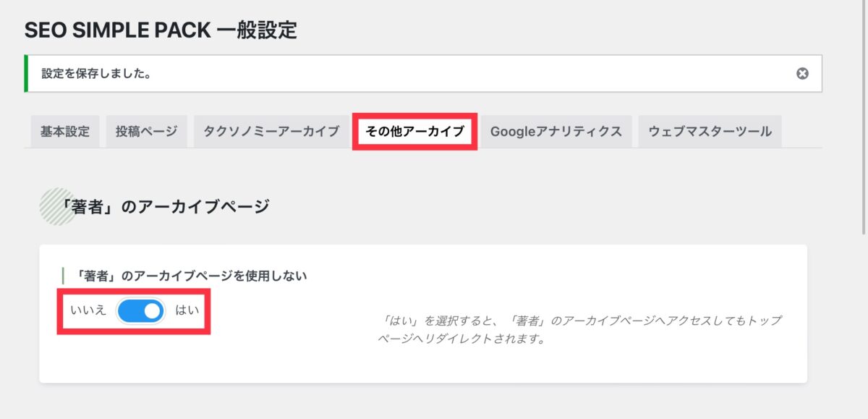Open the ウェブマスターツール tab
The width and height of the screenshot is (868, 419).
[x=710, y=132]
